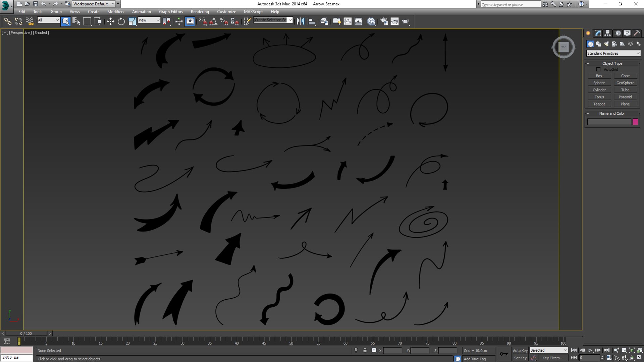The height and width of the screenshot is (362, 644).
Task: Open the Mirror tool
Action: point(301,21)
